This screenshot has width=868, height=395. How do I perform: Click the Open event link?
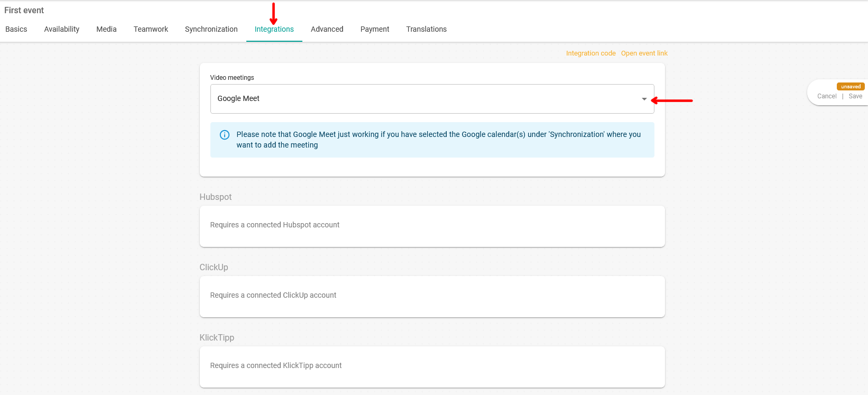(644, 53)
